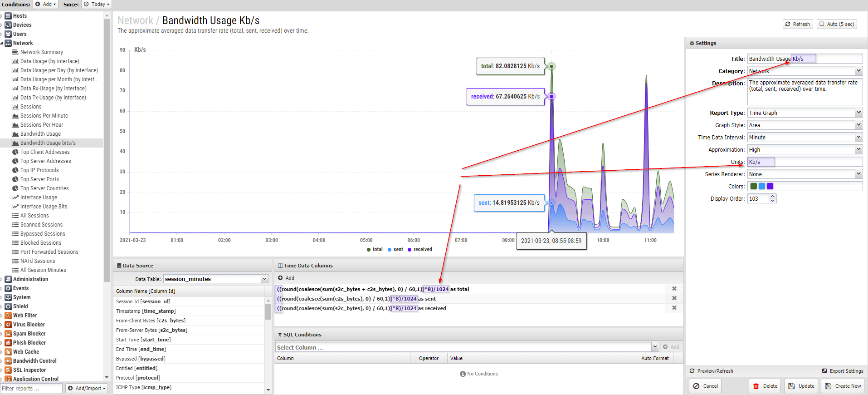Click the Phish Blocker app icon
This screenshot has height=395, width=868.
click(x=8, y=343)
